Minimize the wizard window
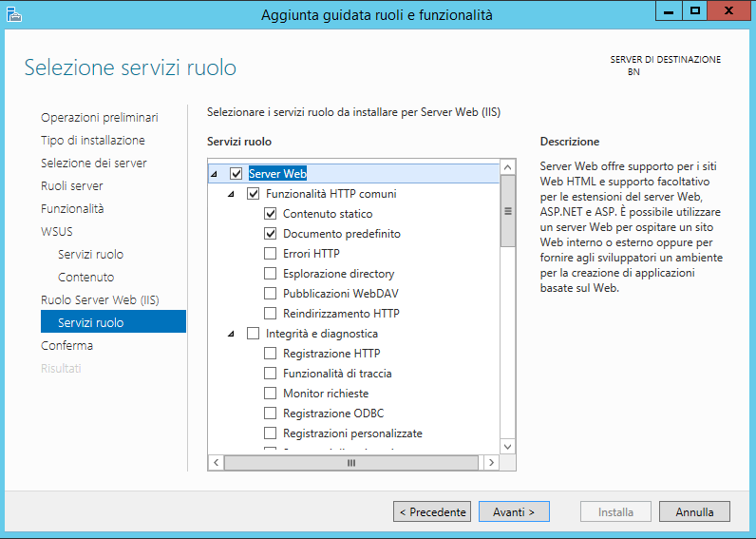Viewport: 756px width, 539px height. point(669,11)
